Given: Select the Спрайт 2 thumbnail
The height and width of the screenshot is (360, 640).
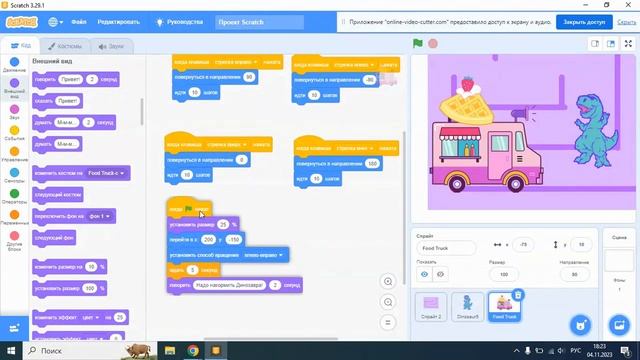Looking at the screenshot, I should [x=431, y=307].
